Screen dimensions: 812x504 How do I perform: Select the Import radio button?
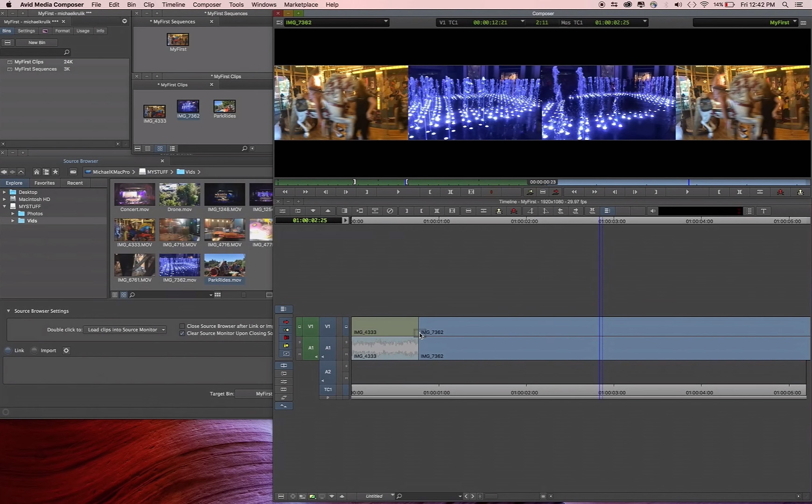(x=35, y=350)
